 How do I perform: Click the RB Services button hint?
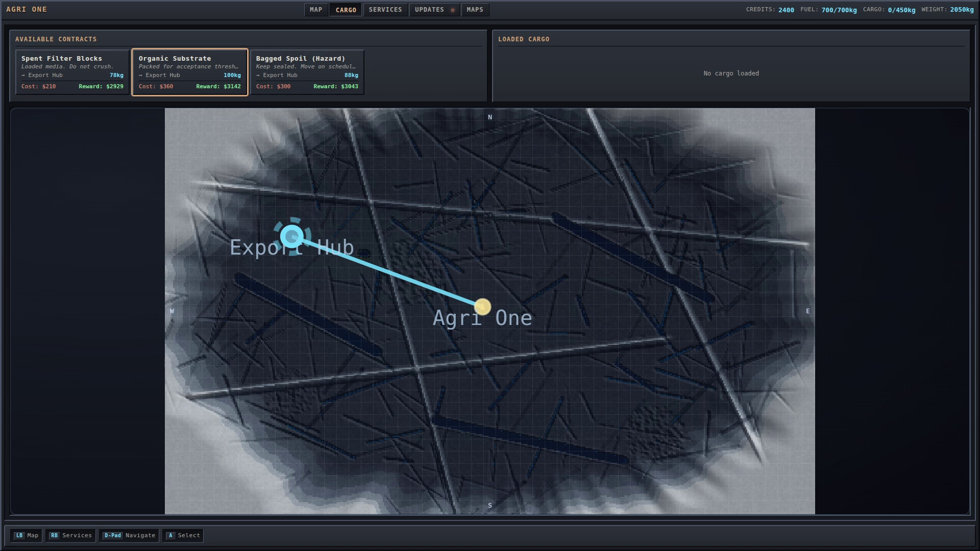tap(70, 535)
